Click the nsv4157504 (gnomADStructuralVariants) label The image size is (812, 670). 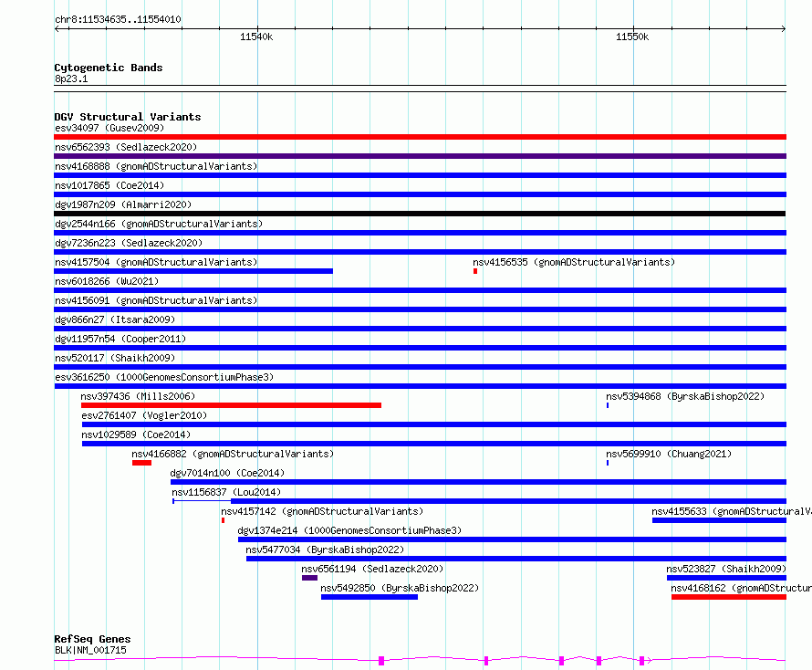pyautogui.click(x=156, y=262)
